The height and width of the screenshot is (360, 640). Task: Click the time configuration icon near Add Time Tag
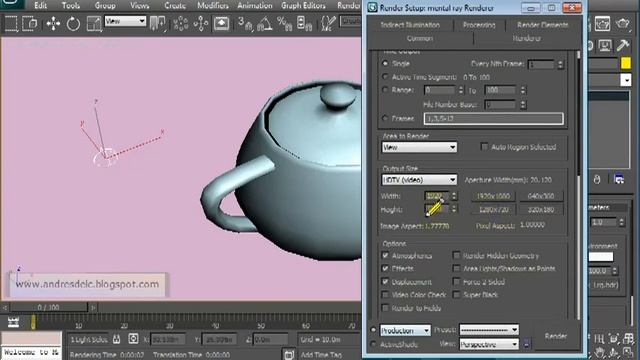point(289,354)
